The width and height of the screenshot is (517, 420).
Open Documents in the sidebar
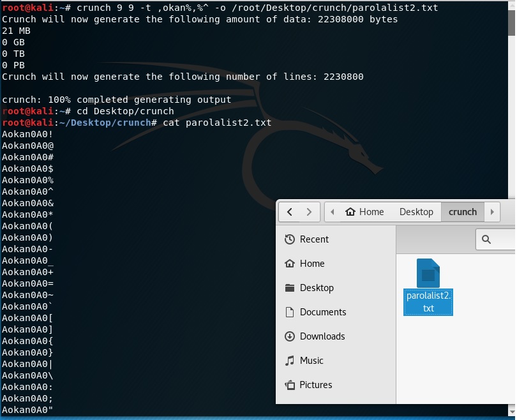coord(322,312)
